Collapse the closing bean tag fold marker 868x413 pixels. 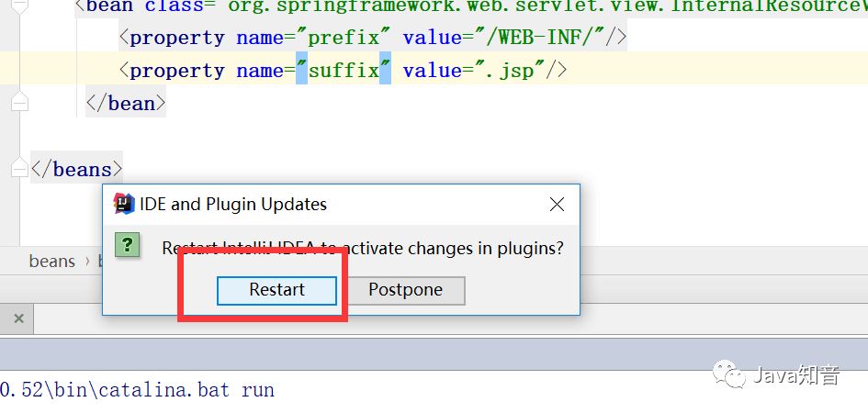(19, 103)
